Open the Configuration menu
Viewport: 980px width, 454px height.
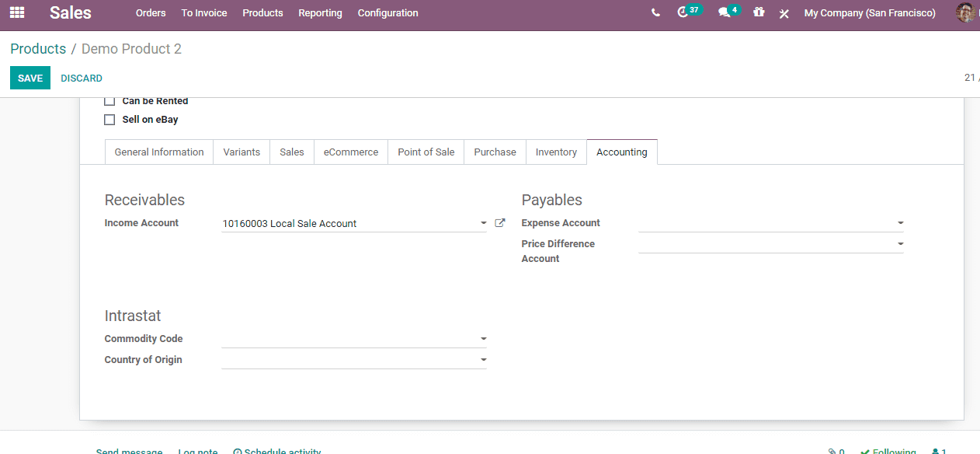[x=387, y=13]
